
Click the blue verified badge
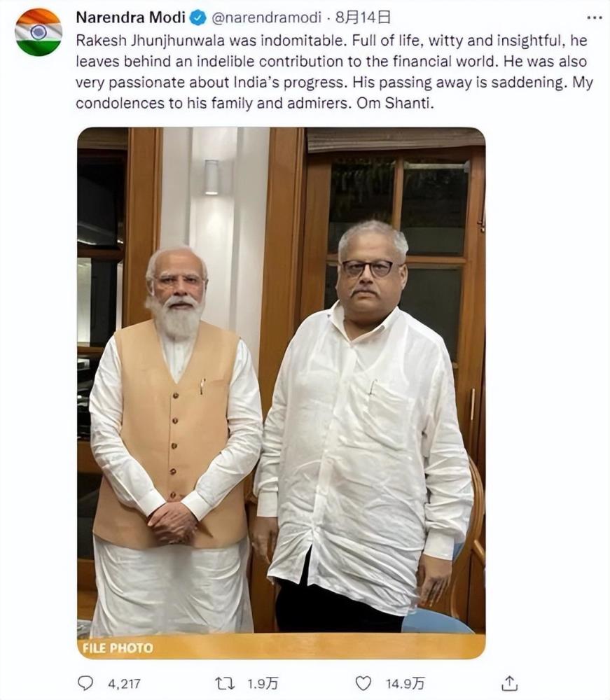click(x=198, y=18)
